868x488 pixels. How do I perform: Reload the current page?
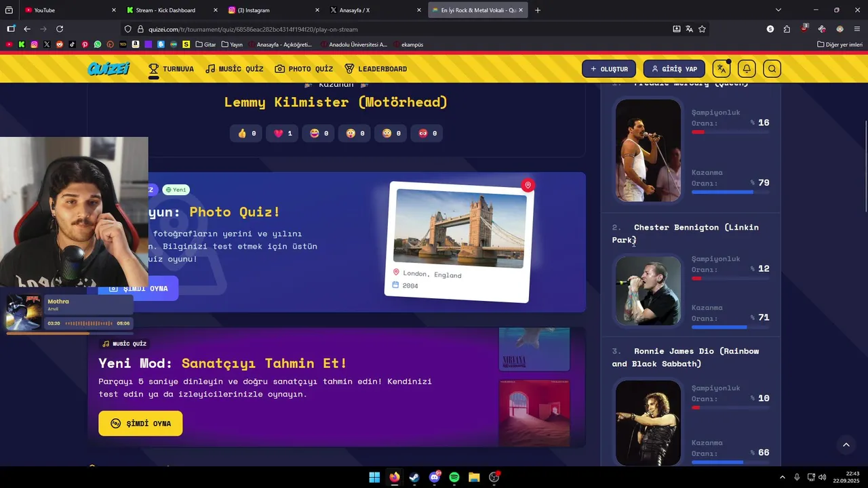point(60,29)
